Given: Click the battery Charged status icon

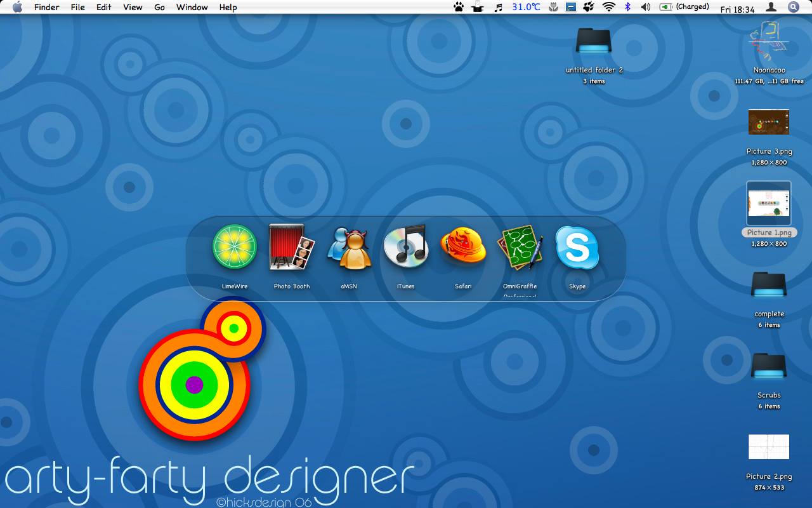Looking at the screenshot, I should pyautogui.click(x=684, y=7).
